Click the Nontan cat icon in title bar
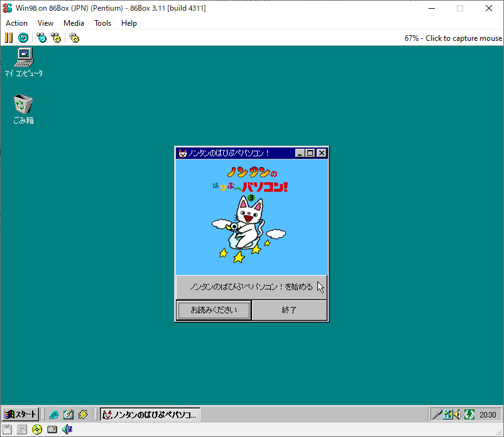 (183, 153)
